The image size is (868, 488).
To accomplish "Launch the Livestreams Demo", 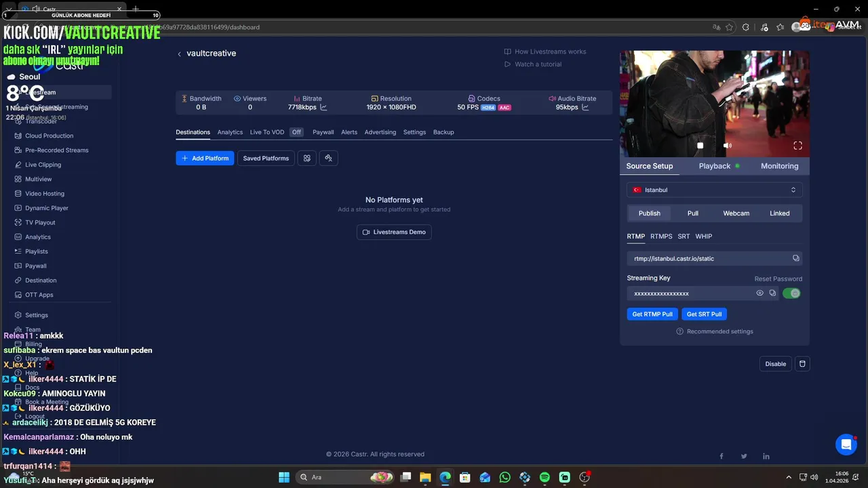I will pyautogui.click(x=394, y=232).
